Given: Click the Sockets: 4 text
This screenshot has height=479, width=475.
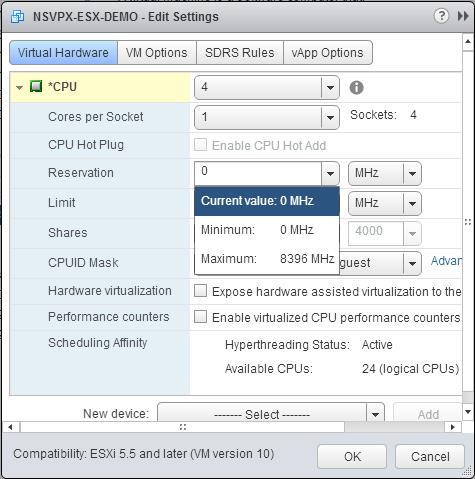Looking at the screenshot, I should point(383,115).
